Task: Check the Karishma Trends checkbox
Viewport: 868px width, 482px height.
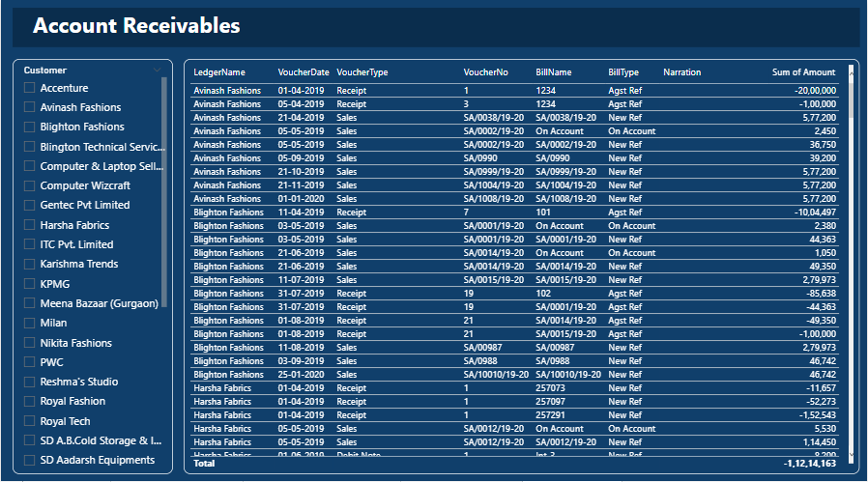Action: point(30,264)
